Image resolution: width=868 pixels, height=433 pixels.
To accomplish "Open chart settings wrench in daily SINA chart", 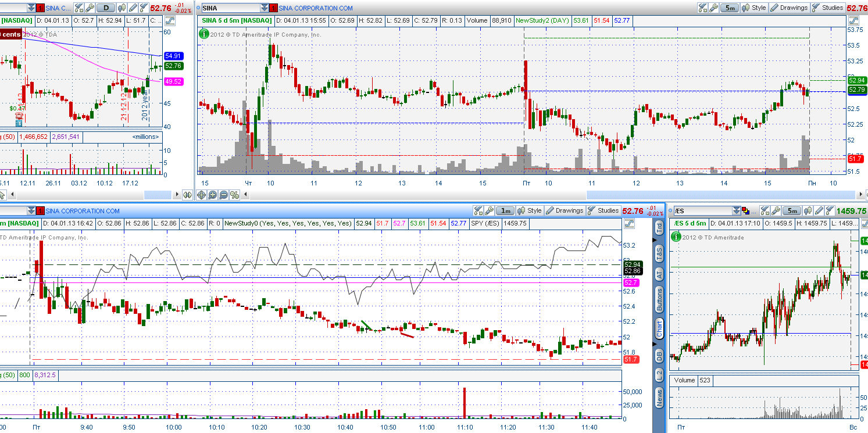I will click(90, 8).
